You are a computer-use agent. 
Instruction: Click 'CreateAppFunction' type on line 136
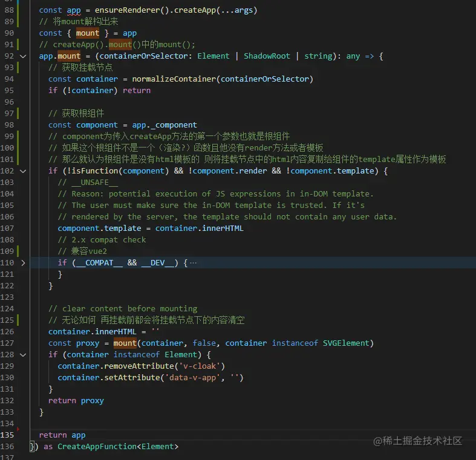point(97,447)
